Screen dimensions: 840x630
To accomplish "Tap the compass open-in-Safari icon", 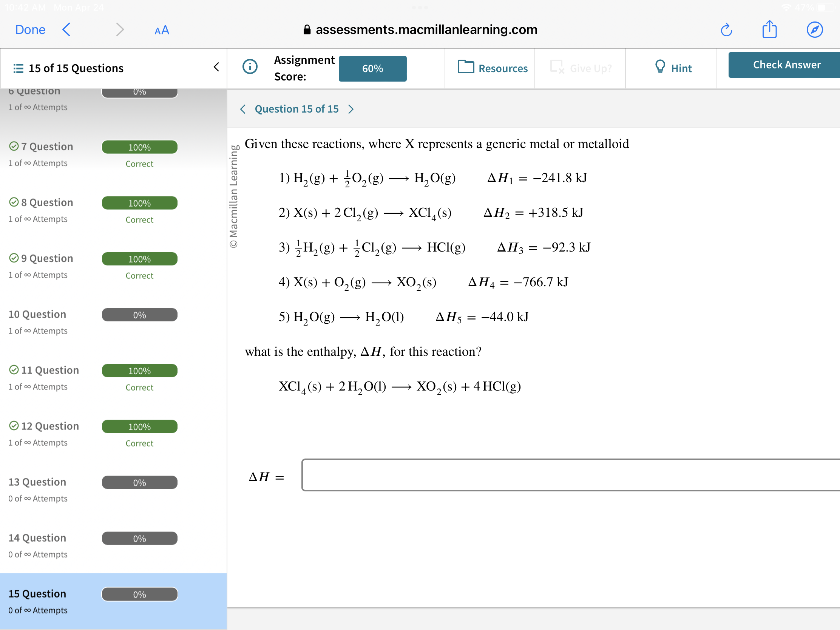I will pyautogui.click(x=814, y=29).
